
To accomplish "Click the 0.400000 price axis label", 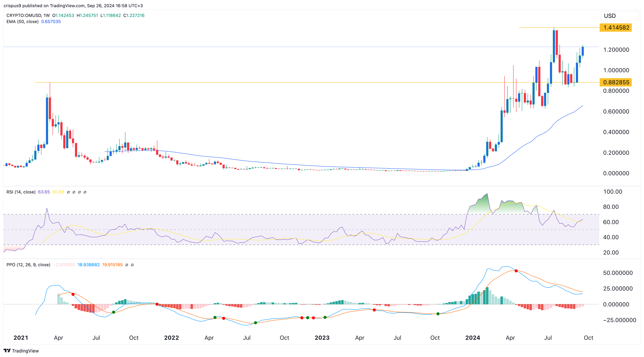I will tap(616, 132).
